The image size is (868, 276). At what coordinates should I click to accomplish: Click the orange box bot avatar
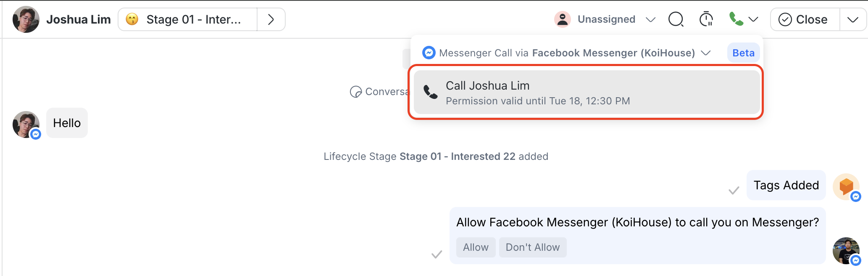pyautogui.click(x=846, y=186)
